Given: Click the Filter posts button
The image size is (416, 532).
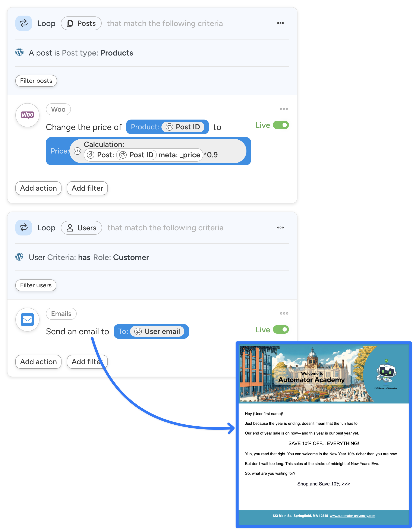Looking at the screenshot, I should (36, 81).
